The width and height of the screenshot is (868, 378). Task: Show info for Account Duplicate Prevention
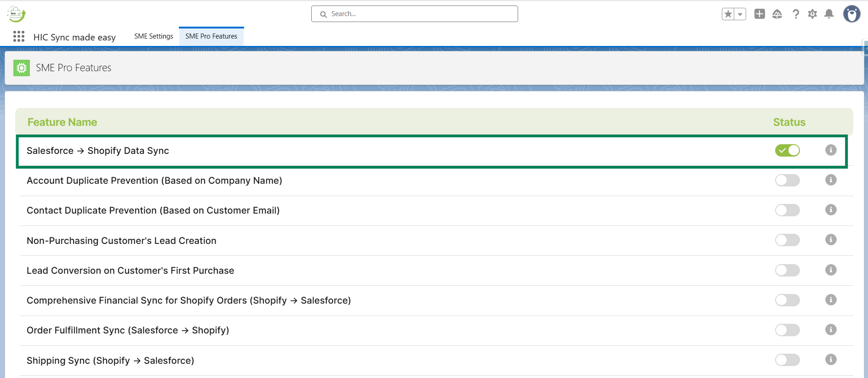(831, 180)
